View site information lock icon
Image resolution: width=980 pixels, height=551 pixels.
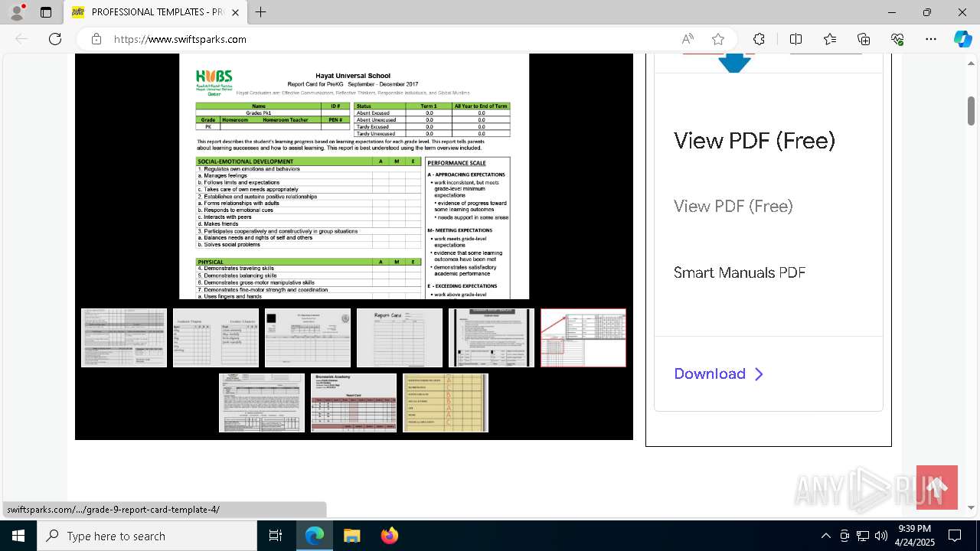(96, 39)
